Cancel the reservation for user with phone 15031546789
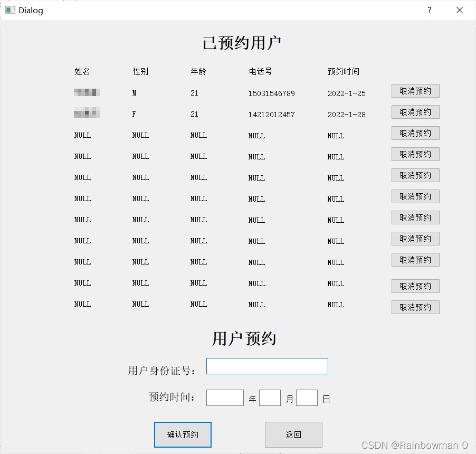This screenshot has width=476, height=454. (x=415, y=91)
